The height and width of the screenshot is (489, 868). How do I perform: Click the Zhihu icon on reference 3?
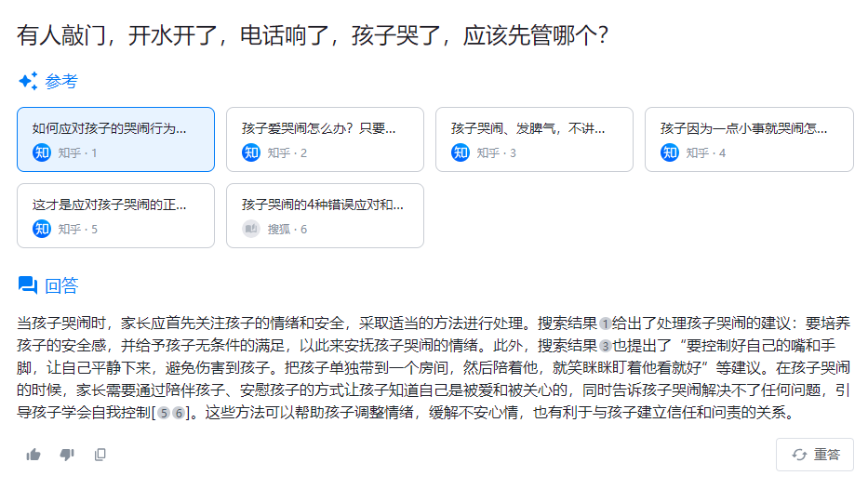click(461, 152)
